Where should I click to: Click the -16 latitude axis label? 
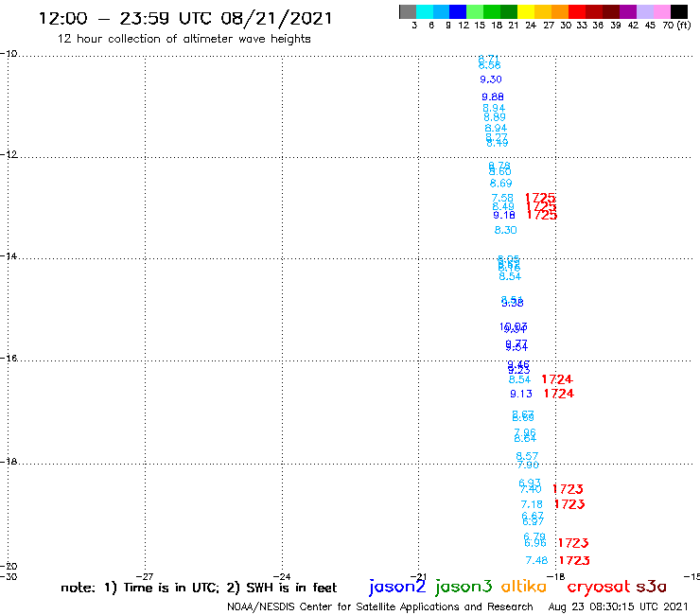[x=9, y=359]
